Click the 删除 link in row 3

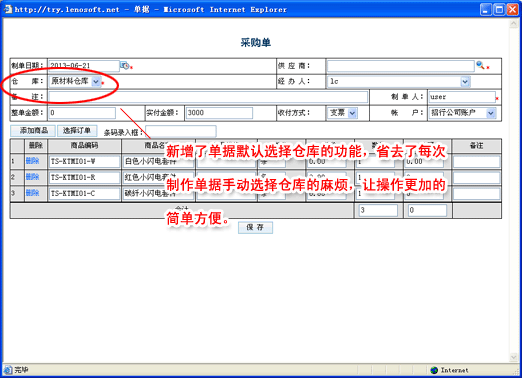click(x=32, y=193)
